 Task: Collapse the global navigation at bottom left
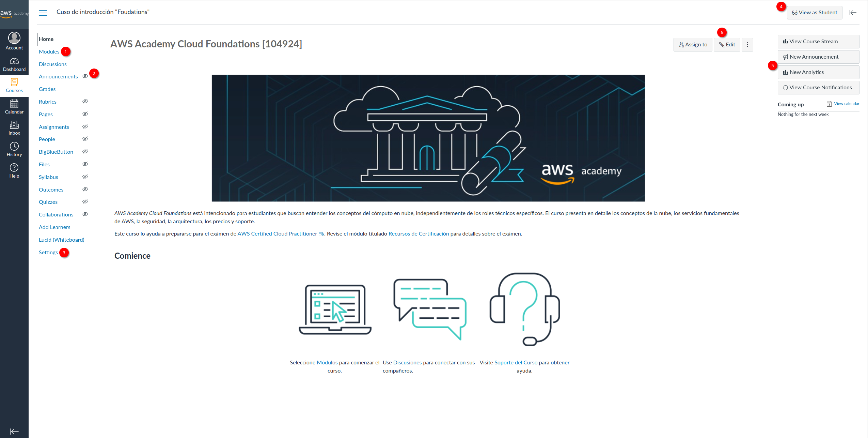(14, 432)
